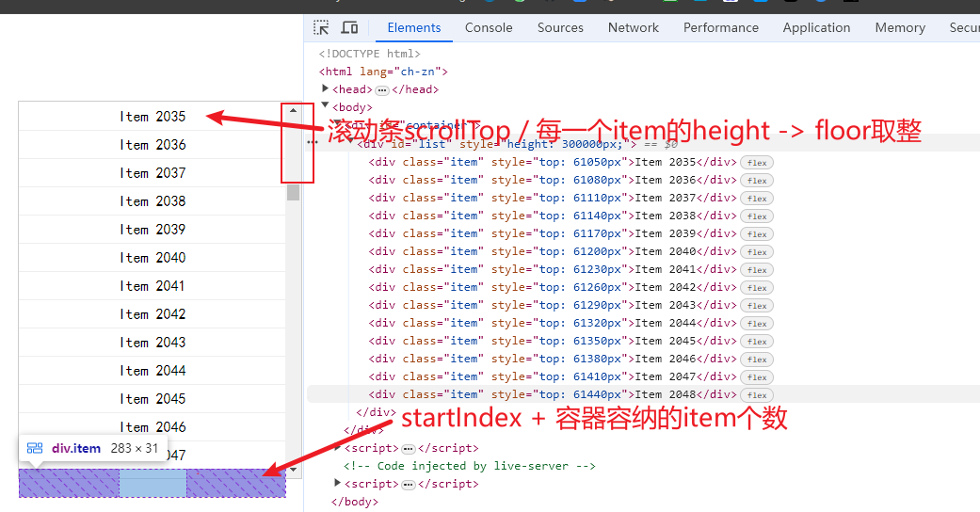The image size is (980, 512).
Task: Toggle flex badge for Item 2043 node
Action: point(757,306)
